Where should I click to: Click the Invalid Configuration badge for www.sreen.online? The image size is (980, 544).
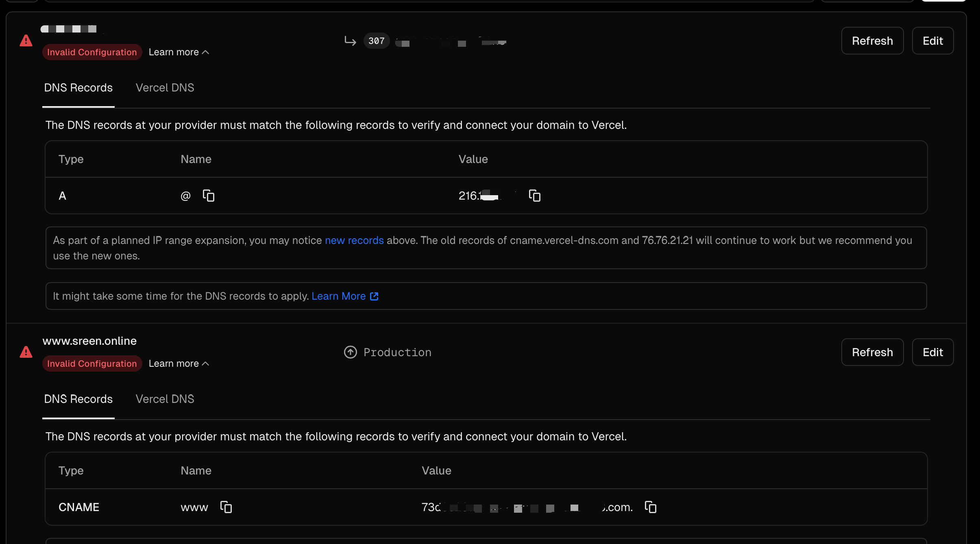pos(92,363)
